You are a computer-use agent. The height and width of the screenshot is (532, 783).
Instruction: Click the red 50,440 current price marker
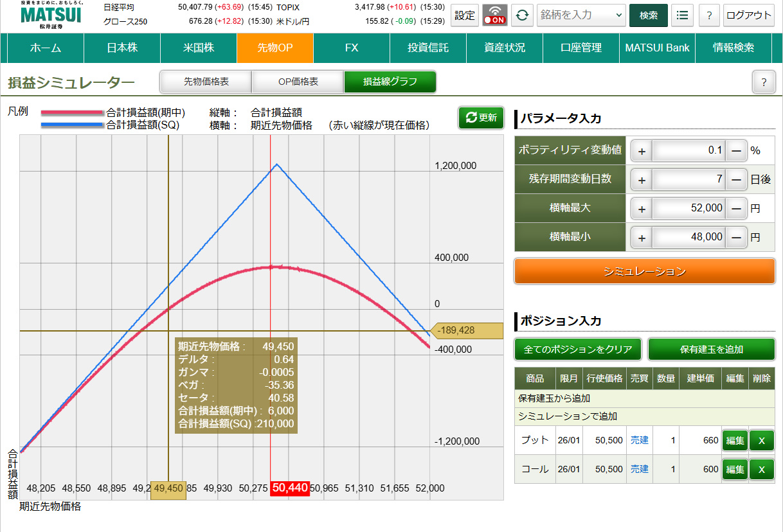click(x=289, y=489)
